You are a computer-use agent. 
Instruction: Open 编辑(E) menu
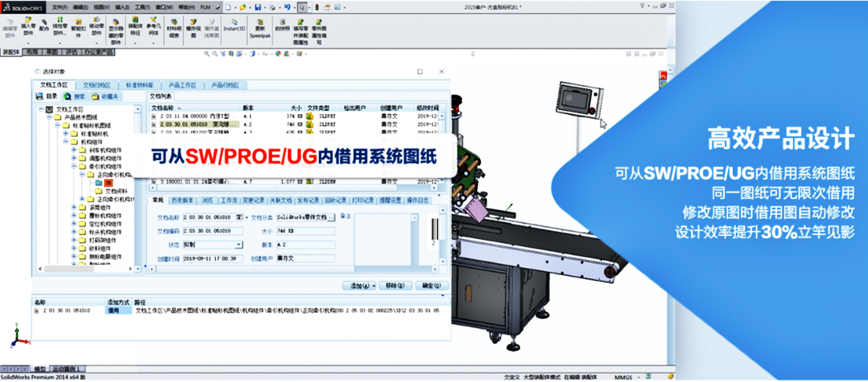coord(81,8)
